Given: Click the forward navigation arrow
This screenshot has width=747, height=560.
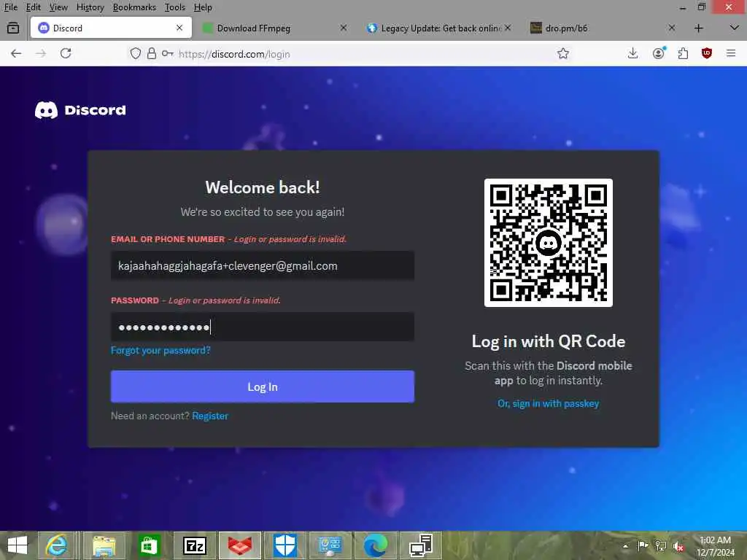Looking at the screenshot, I should [41, 53].
